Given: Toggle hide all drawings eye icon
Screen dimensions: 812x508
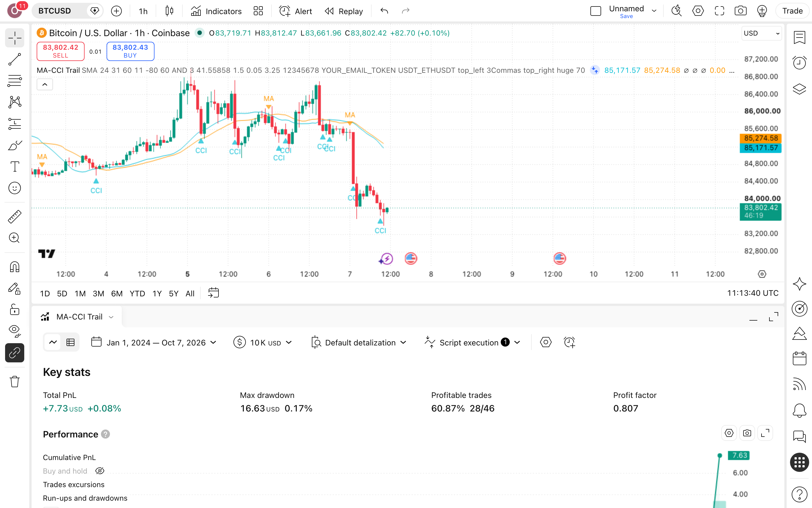Looking at the screenshot, I should [14, 331].
